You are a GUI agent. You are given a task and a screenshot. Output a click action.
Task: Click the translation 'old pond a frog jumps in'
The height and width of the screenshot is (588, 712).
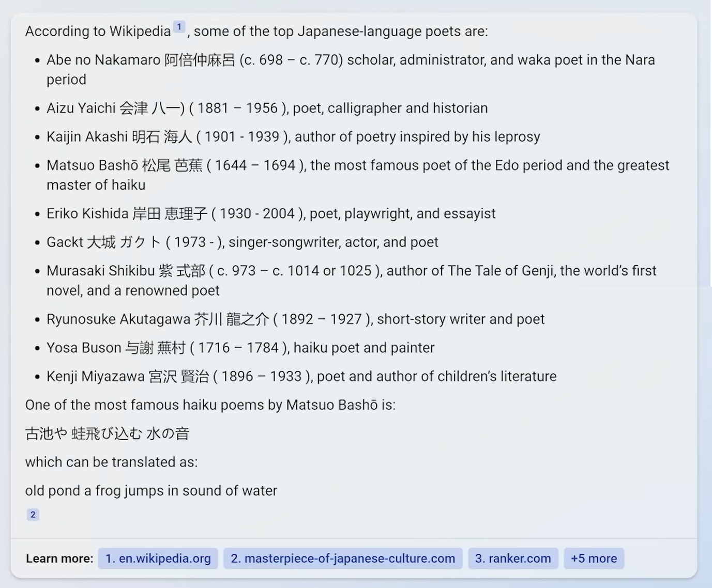pyautogui.click(x=151, y=490)
